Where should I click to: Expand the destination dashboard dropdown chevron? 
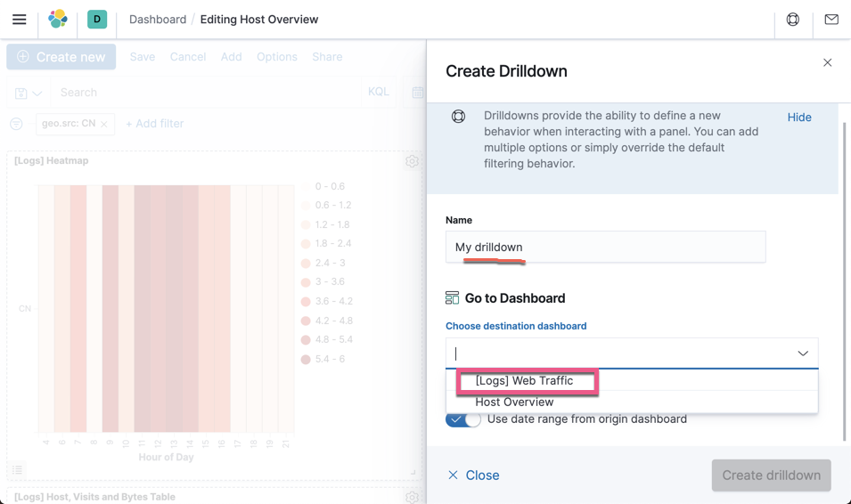803,354
